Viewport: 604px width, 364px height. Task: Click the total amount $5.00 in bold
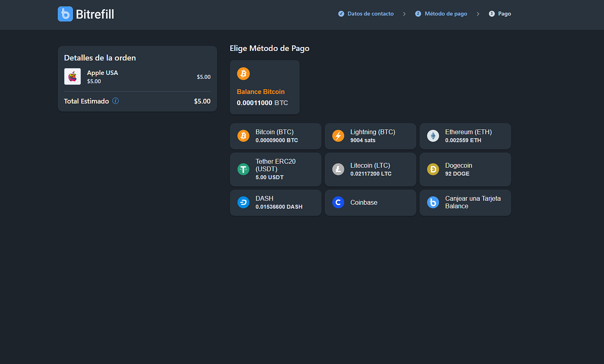click(202, 101)
